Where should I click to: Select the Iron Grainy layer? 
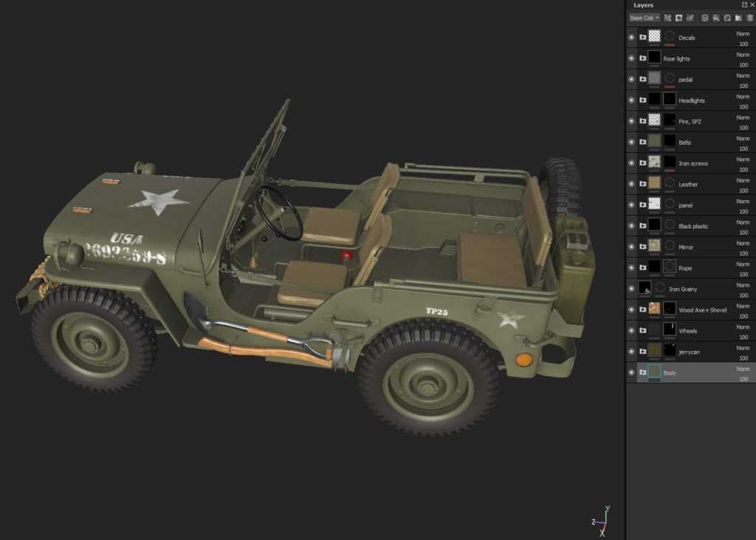click(x=683, y=290)
